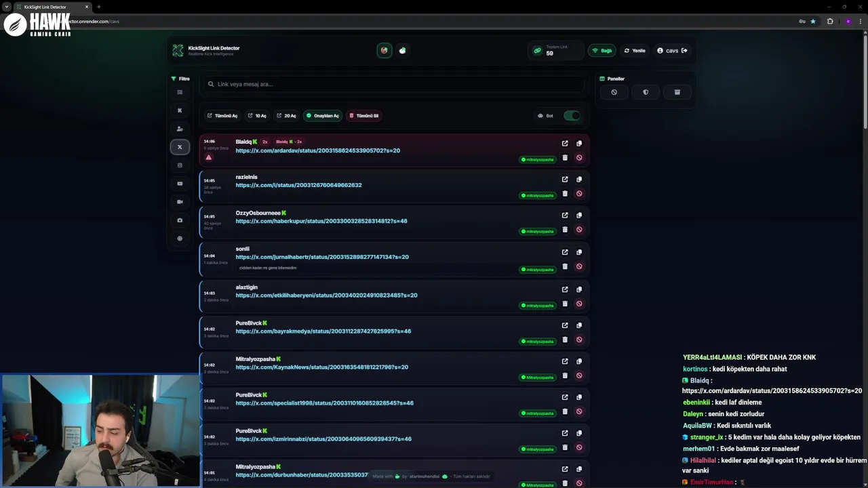Click the sonlii message 'cidden kadın mı gene bilemedim'

pyautogui.click(x=268, y=268)
